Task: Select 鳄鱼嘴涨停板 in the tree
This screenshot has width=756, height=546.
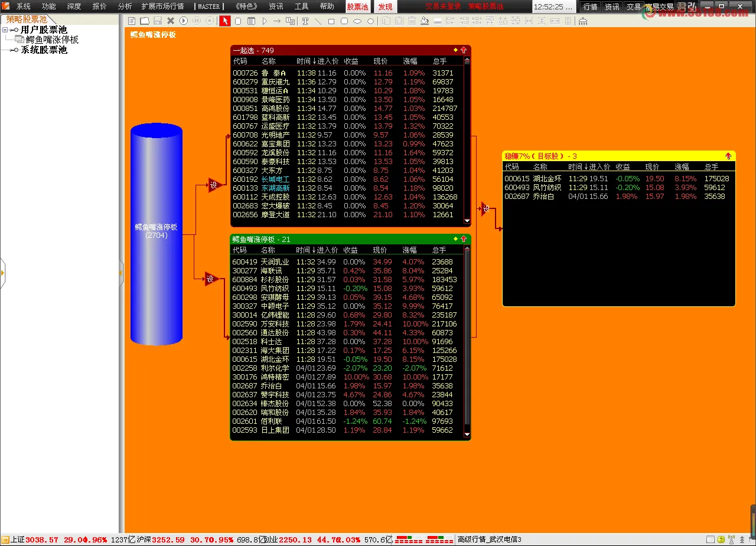Action: pos(52,40)
